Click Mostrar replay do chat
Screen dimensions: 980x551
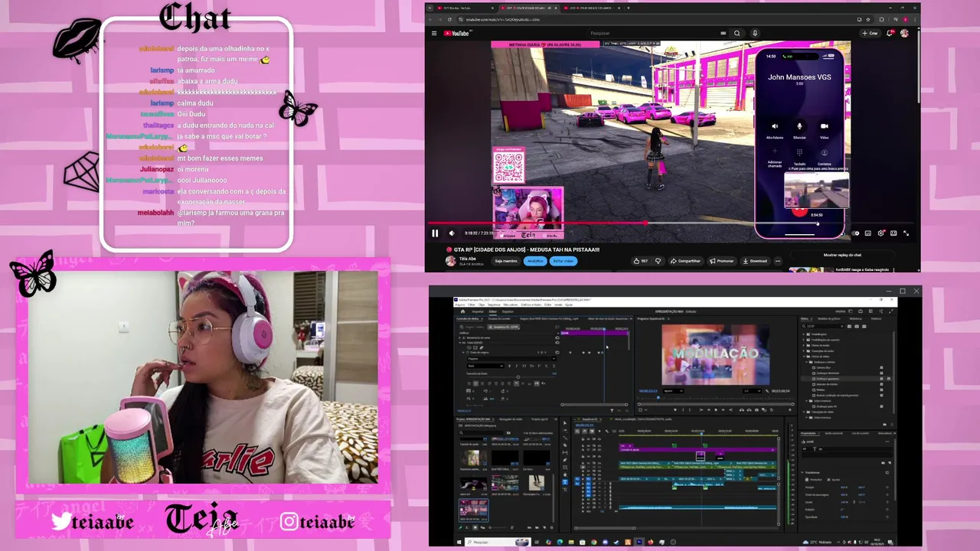pos(842,255)
